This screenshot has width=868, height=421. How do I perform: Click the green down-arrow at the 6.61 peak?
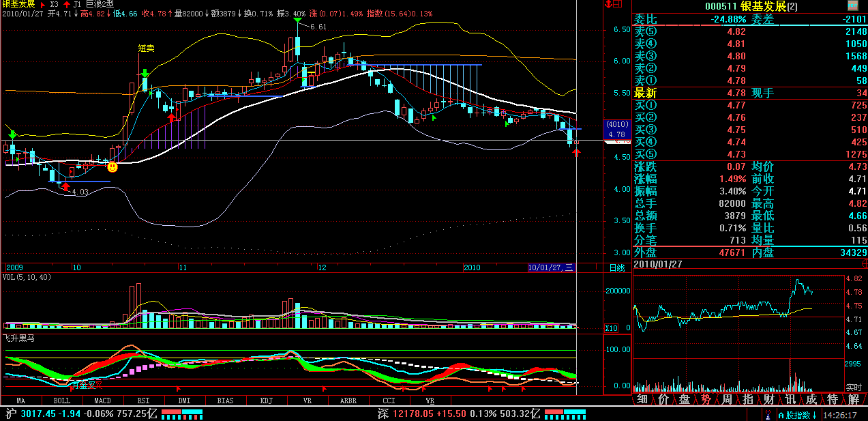(x=297, y=20)
